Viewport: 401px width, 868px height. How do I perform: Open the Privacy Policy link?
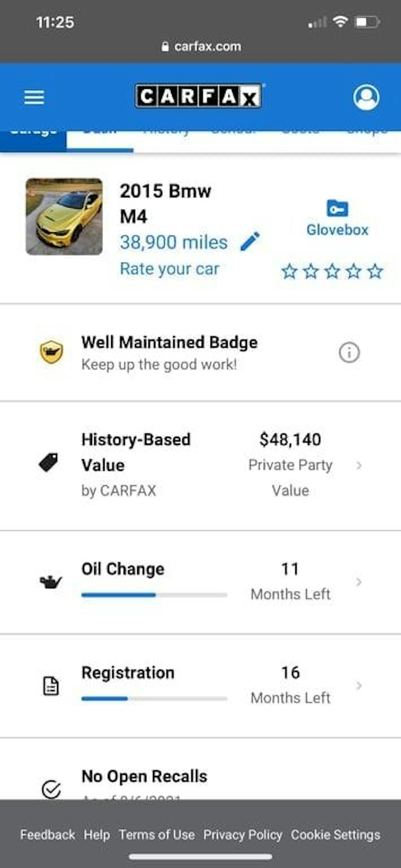pos(243,835)
